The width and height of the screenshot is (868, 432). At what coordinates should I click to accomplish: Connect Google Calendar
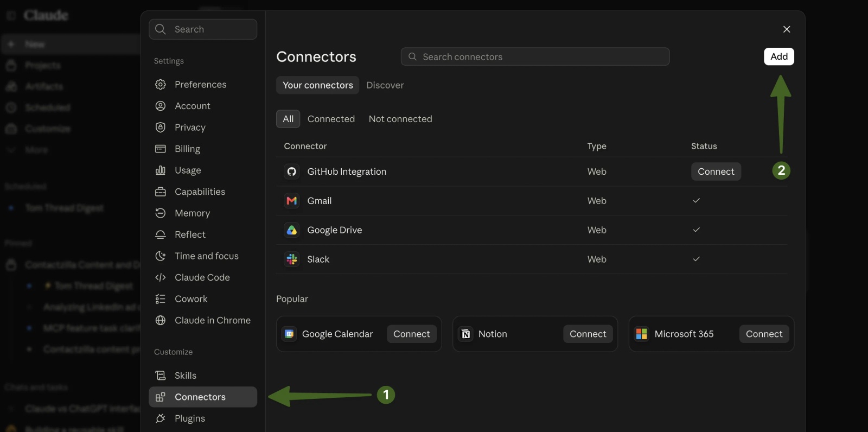[412, 334]
